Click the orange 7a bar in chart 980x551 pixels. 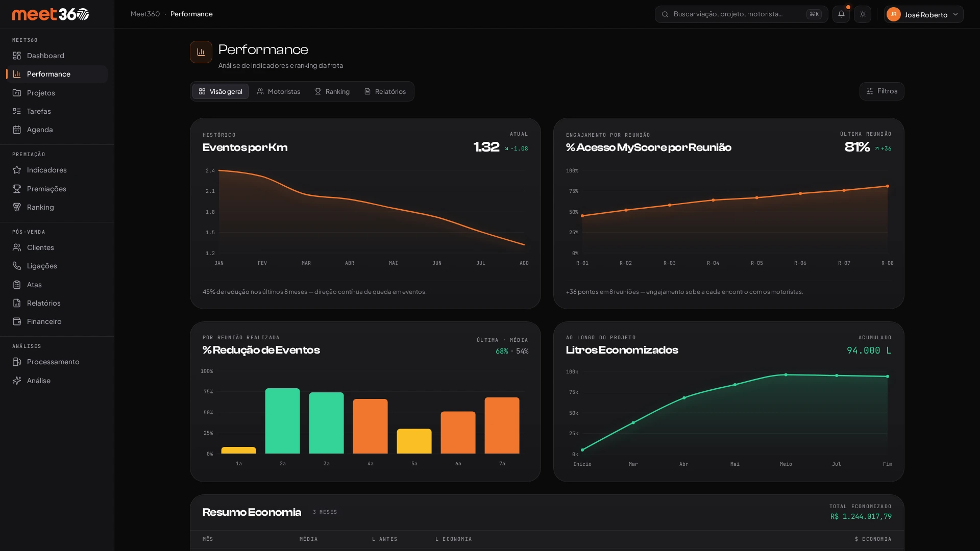[502, 425]
